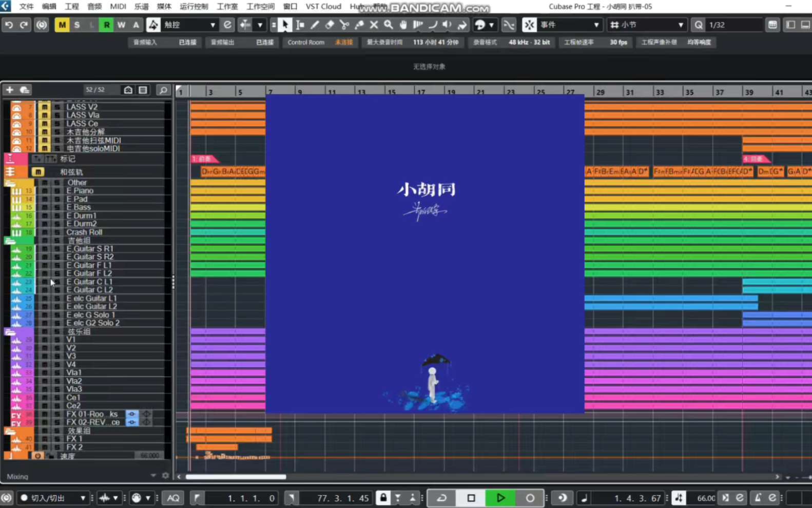Click the Undo arrow in the toolbar
Viewport: 812px width, 508px height.
(x=9, y=25)
